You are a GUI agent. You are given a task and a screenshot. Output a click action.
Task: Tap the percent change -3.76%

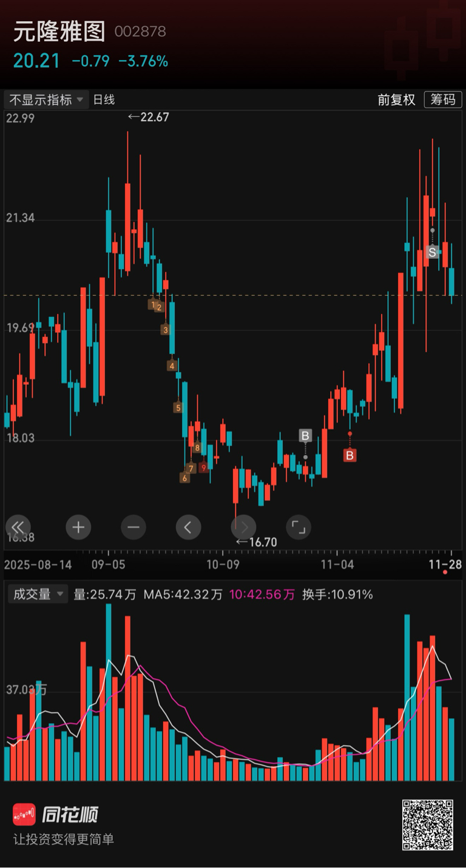point(143,61)
